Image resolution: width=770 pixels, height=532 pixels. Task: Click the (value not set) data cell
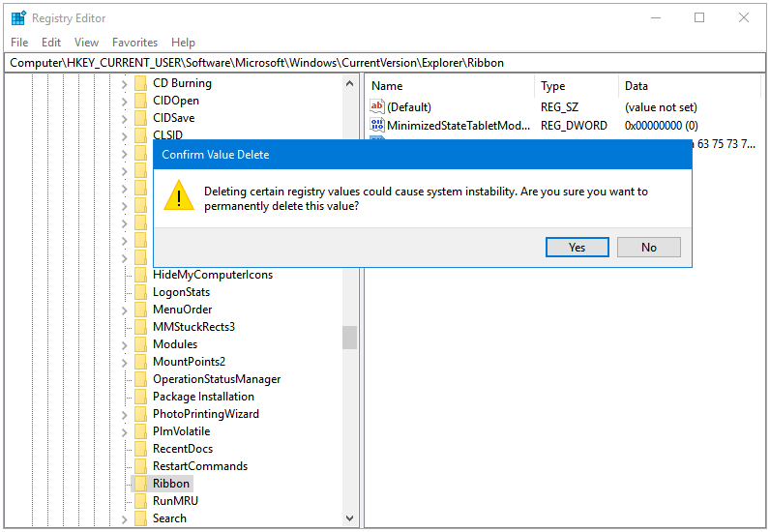(x=661, y=107)
